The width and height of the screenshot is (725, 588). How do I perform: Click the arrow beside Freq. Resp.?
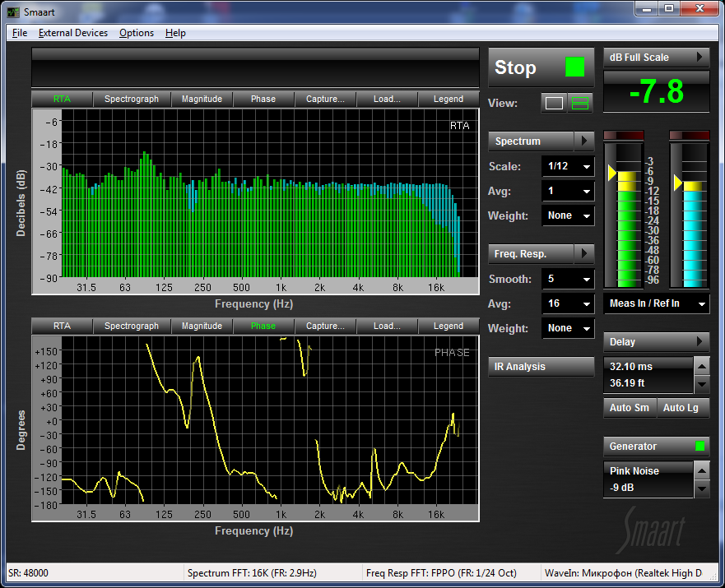(x=583, y=253)
